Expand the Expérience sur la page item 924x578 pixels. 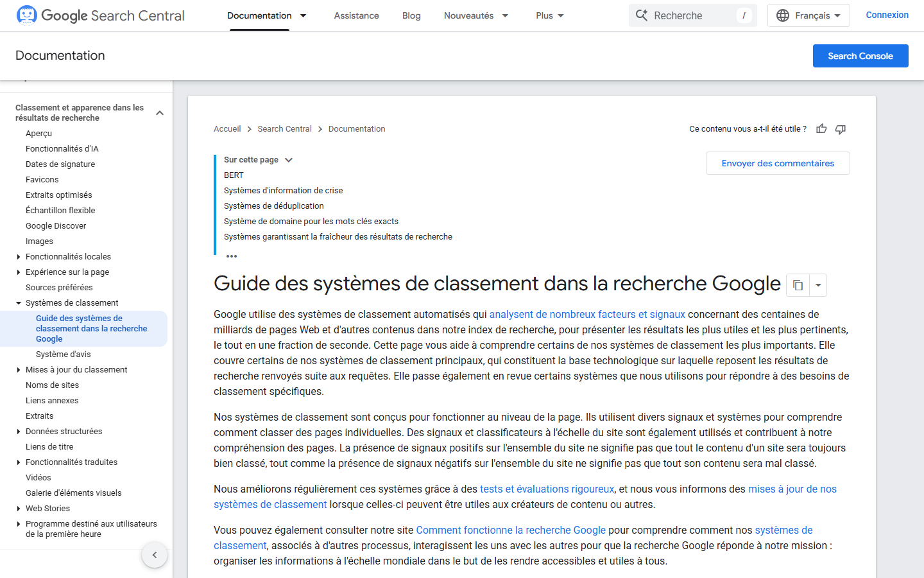[x=19, y=272]
